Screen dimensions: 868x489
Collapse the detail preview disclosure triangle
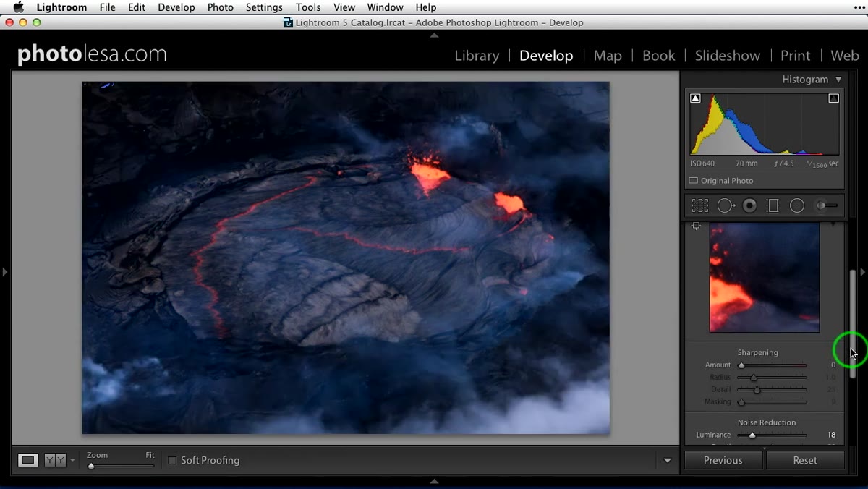point(833,225)
